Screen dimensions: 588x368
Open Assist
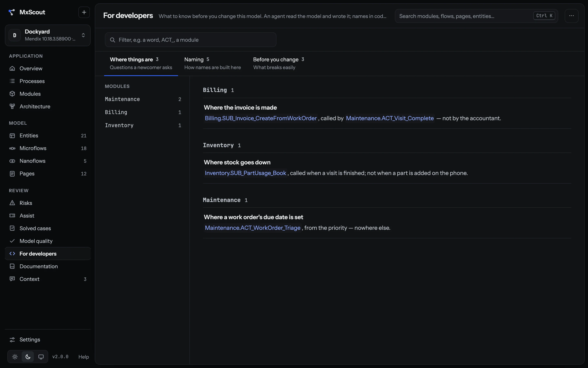(x=48, y=216)
